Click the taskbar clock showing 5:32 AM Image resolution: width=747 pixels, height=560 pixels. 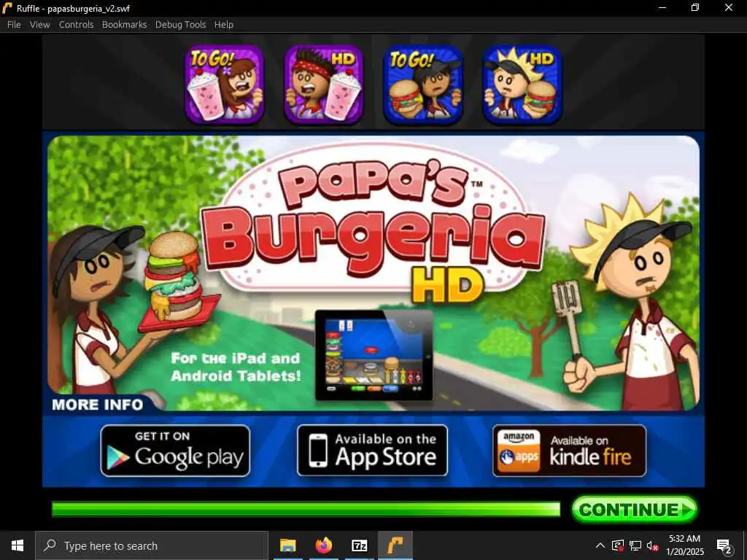click(x=684, y=545)
